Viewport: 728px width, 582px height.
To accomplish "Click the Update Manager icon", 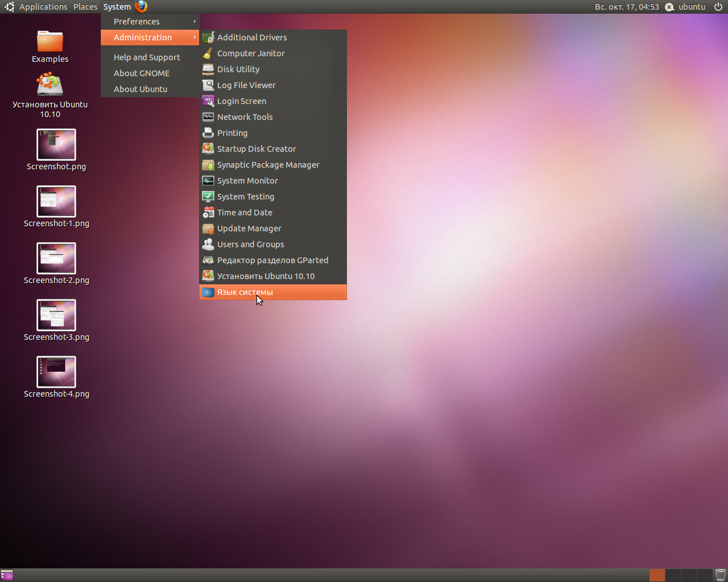I will coord(208,228).
